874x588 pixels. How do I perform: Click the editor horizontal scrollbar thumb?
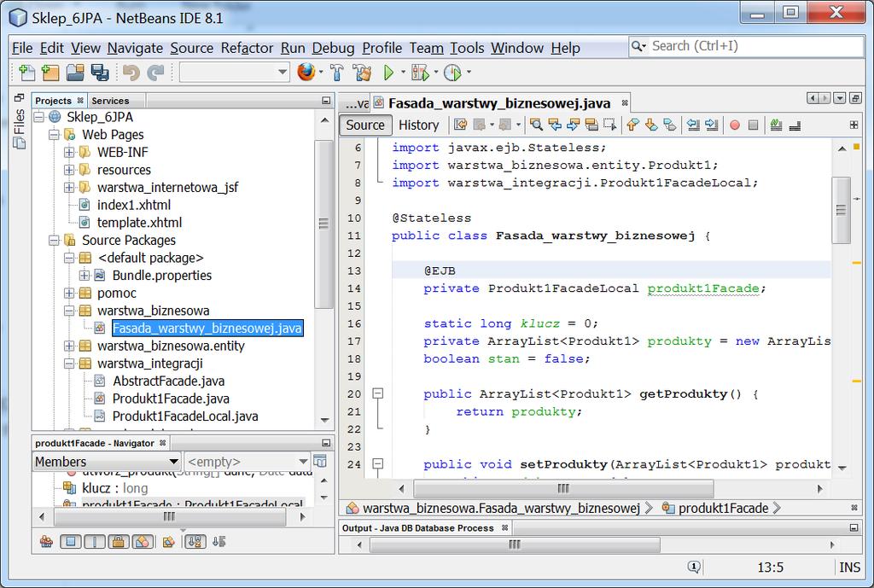pyautogui.click(x=563, y=489)
